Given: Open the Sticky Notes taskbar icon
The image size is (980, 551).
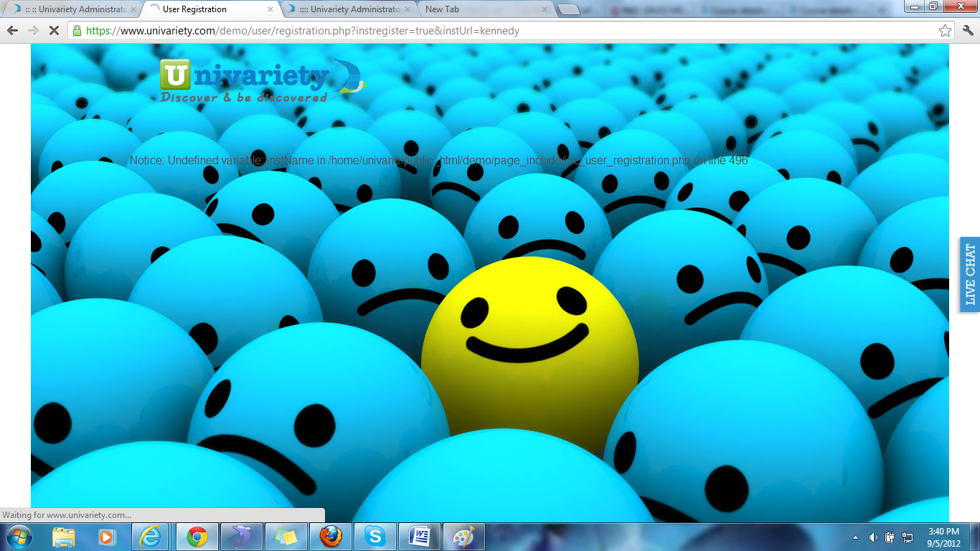Looking at the screenshot, I should pos(286,537).
